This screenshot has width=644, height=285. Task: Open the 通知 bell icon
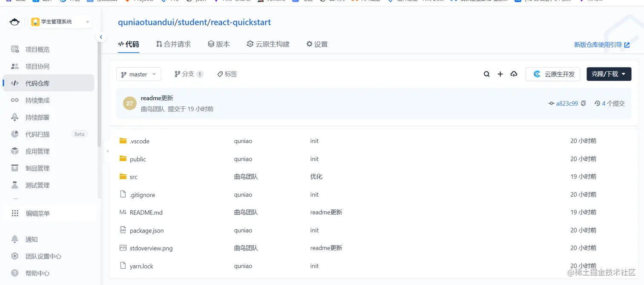coord(15,239)
